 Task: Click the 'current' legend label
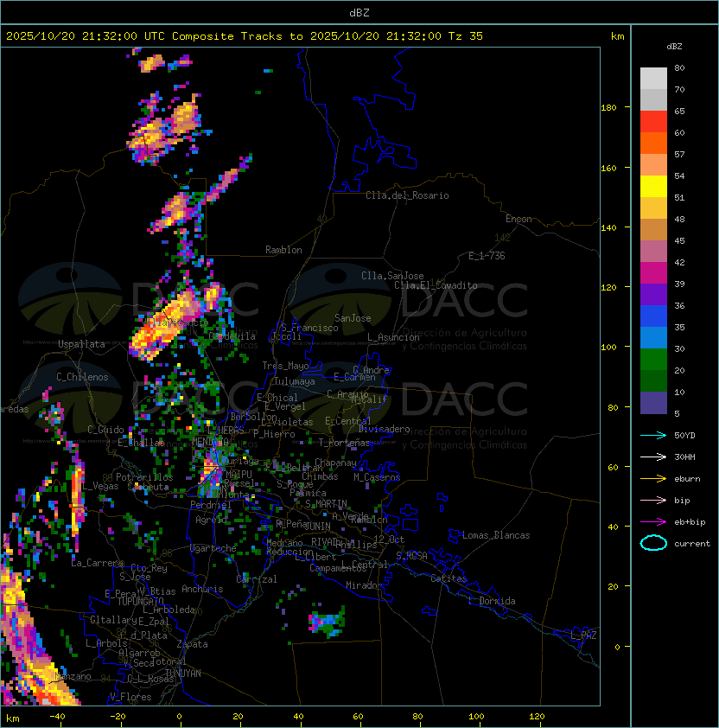point(692,544)
